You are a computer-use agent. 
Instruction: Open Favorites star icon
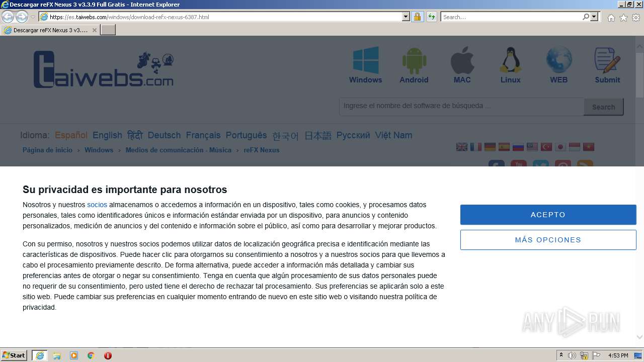click(x=623, y=18)
